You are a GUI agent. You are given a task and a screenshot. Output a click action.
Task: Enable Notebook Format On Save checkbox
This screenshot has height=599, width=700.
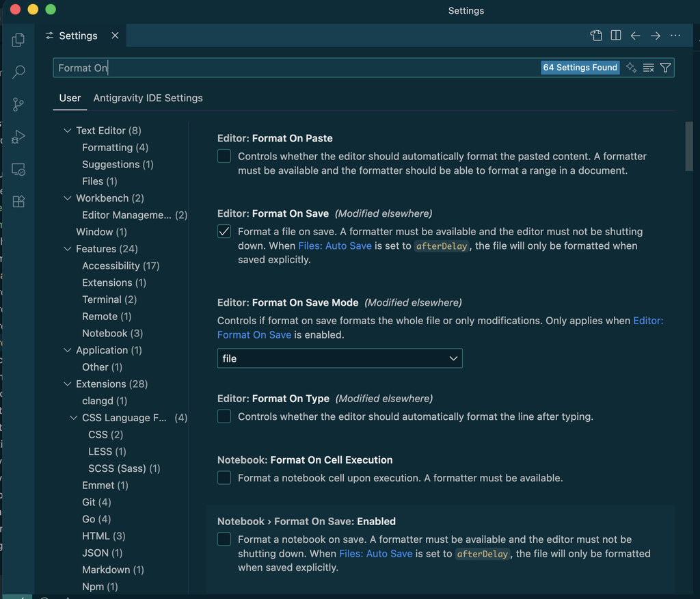pos(224,539)
